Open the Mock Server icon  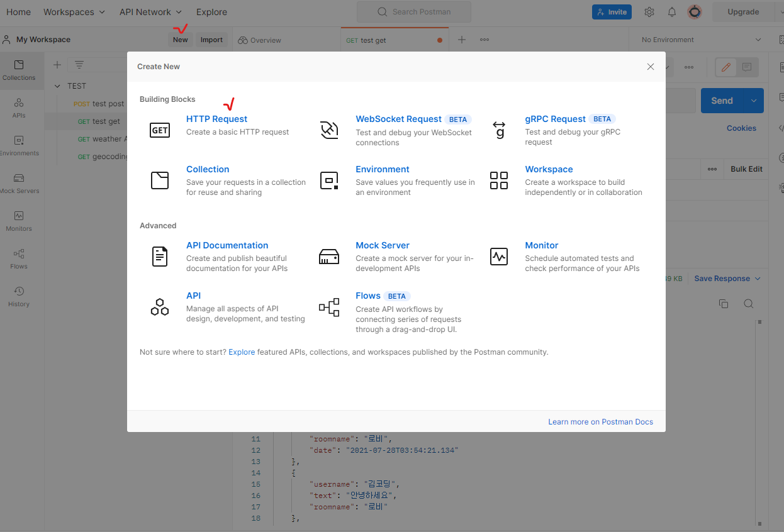pos(329,257)
